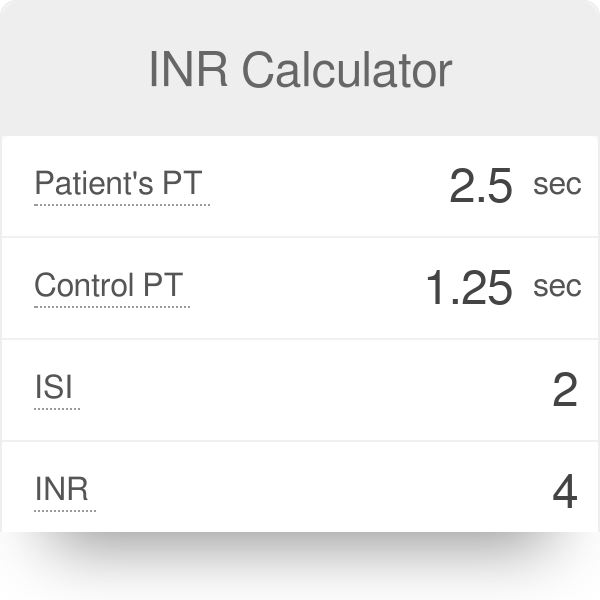Focus the Control PT value field showing 1.25
This screenshot has height=600, width=600.
469,287
